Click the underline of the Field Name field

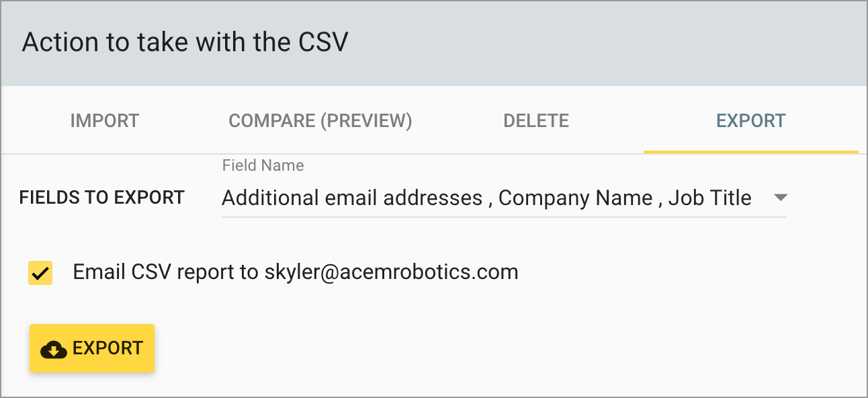tap(504, 217)
